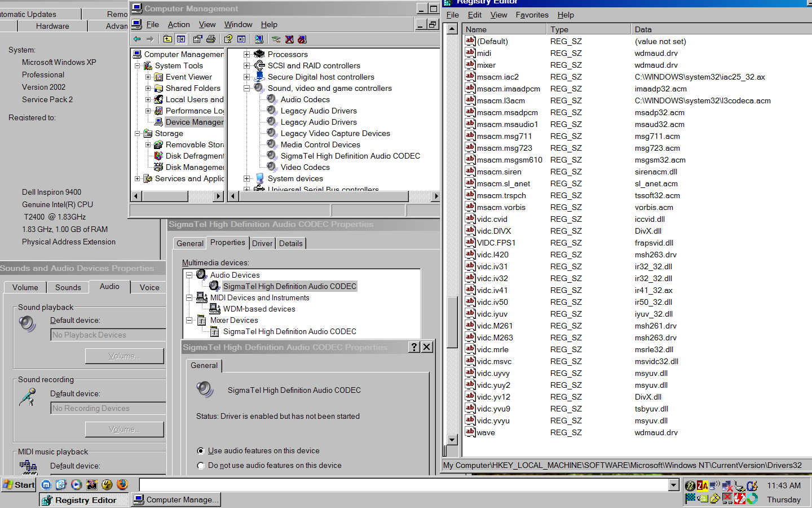Click the Help question-mark toolbar icon
Viewport: 812px width, 508px height.
[228, 39]
